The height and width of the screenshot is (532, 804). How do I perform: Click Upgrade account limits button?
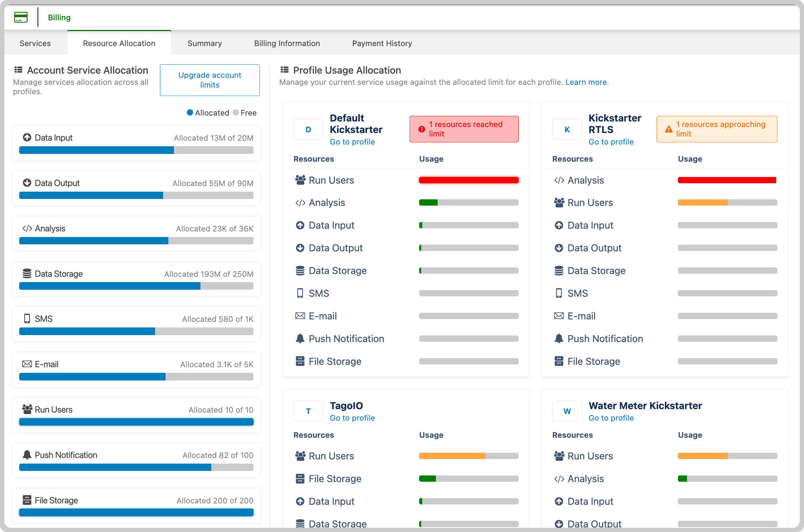(x=210, y=80)
